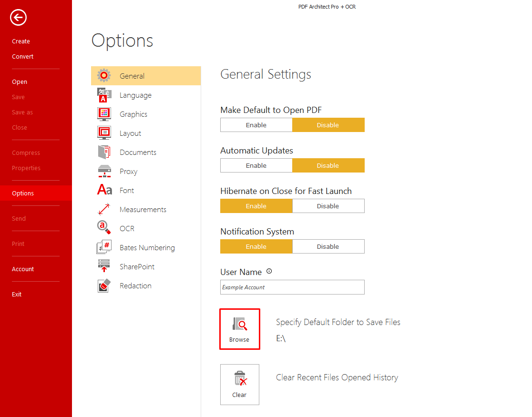Browse for default save folder
This screenshot has height=417, width=532.
239,329
